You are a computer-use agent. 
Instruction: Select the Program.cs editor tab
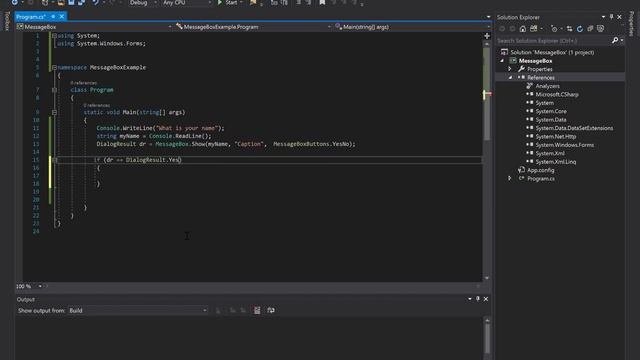tap(31, 17)
